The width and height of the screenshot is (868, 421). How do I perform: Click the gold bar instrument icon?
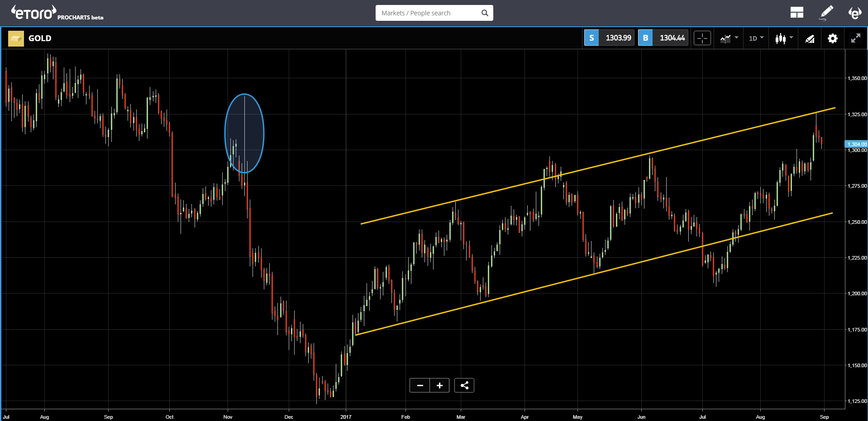pyautogui.click(x=16, y=38)
